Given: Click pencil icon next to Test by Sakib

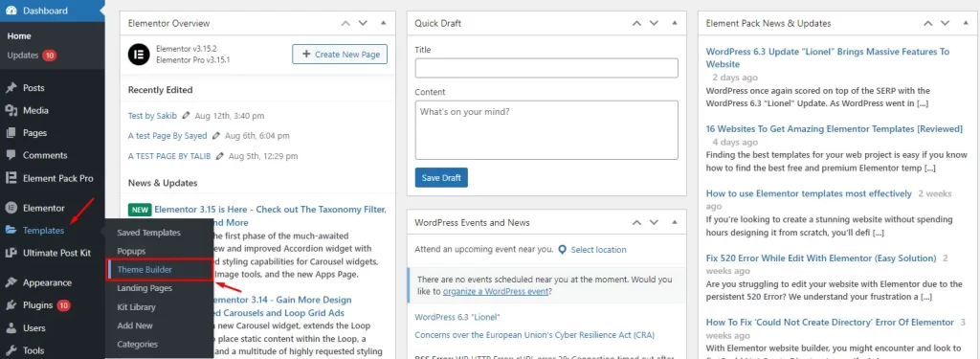Looking at the screenshot, I should tap(187, 116).
